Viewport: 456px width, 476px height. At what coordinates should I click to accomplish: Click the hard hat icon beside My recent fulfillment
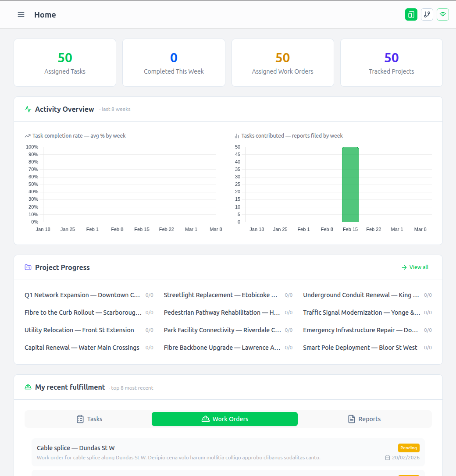coord(28,387)
